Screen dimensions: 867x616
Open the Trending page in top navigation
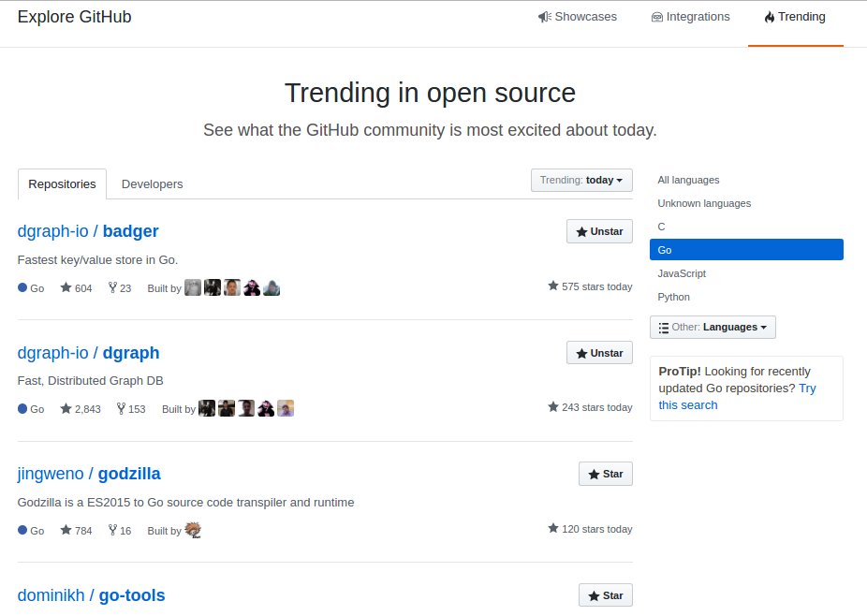795,17
